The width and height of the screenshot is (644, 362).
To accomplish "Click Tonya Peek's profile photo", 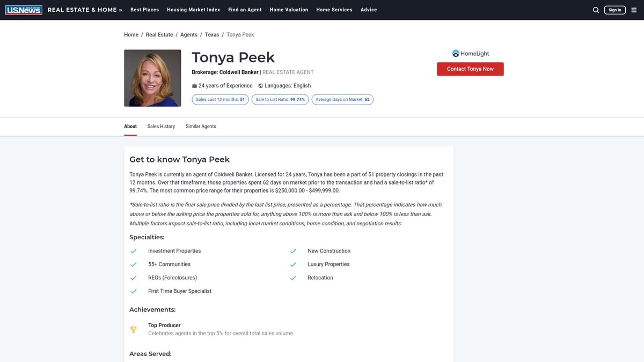I will click(152, 78).
